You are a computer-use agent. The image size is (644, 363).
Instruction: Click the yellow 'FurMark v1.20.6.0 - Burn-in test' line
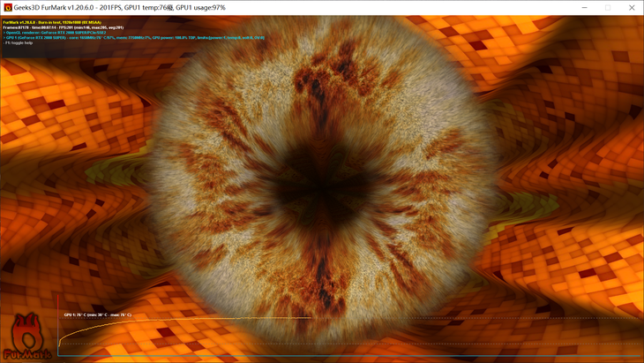click(51, 22)
